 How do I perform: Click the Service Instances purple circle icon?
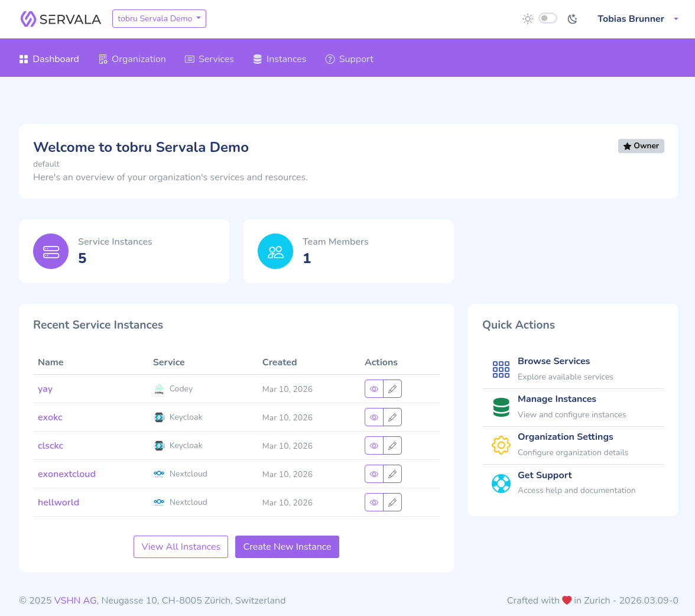(x=51, y=251)
